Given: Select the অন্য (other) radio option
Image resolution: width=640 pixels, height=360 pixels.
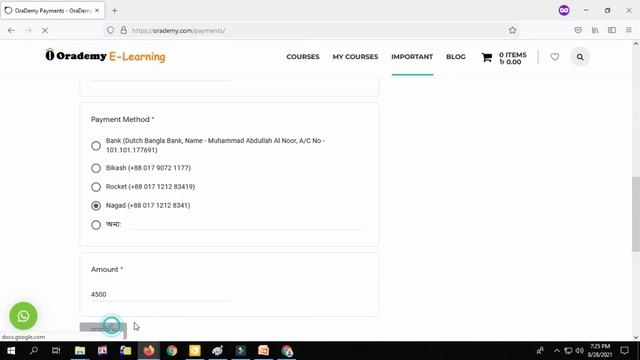Looking at the screenshot, I should click(96, 225).
